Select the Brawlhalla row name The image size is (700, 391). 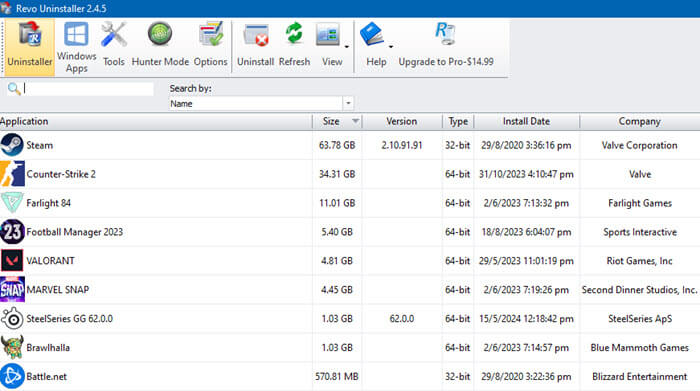(x=48, y=348)
